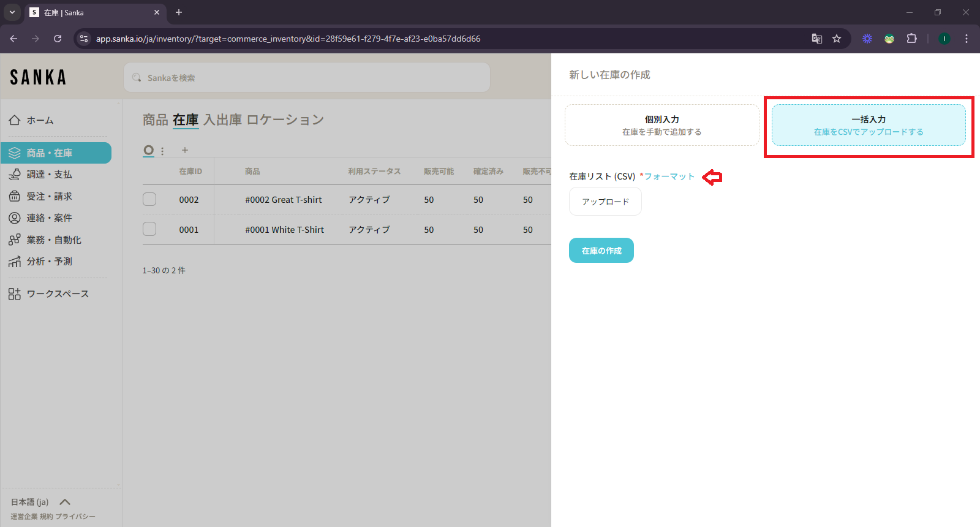Check the box for inventory 0001
Screen dimensions: 980x527
pyautogui.click(x=149, y=229)
